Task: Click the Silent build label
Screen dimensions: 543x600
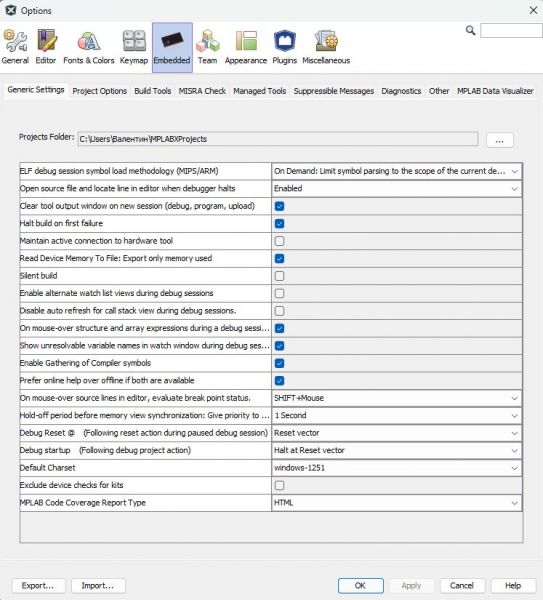Action: (x=38, y=276)
